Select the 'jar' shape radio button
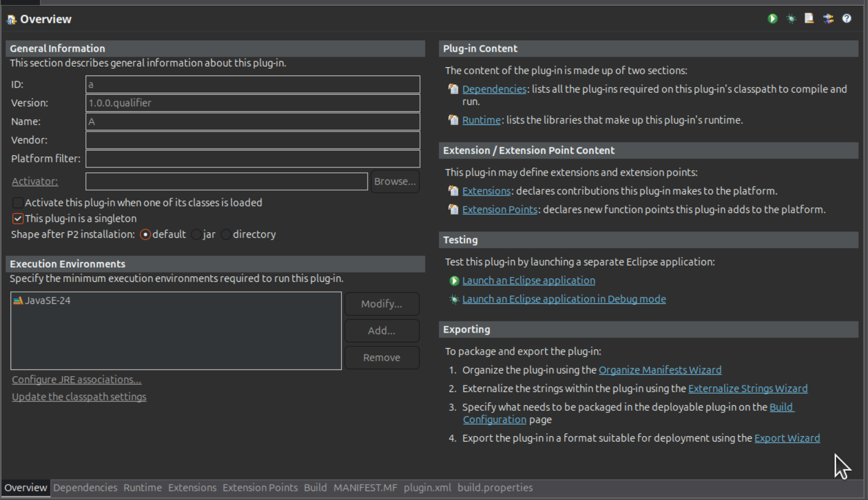The image size is (868, 500). pos(196,235)
